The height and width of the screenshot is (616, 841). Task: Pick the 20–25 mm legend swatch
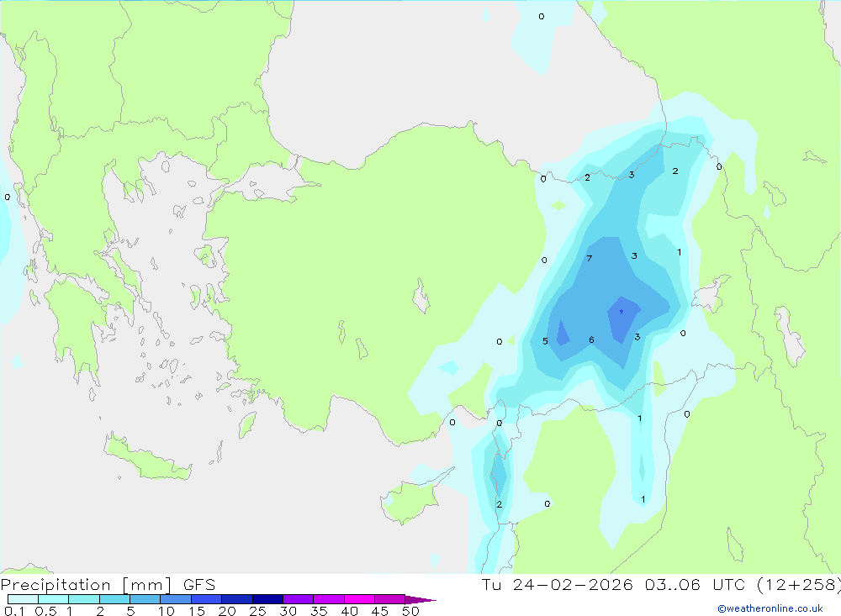pyautogui.click(x=237, y=599)
